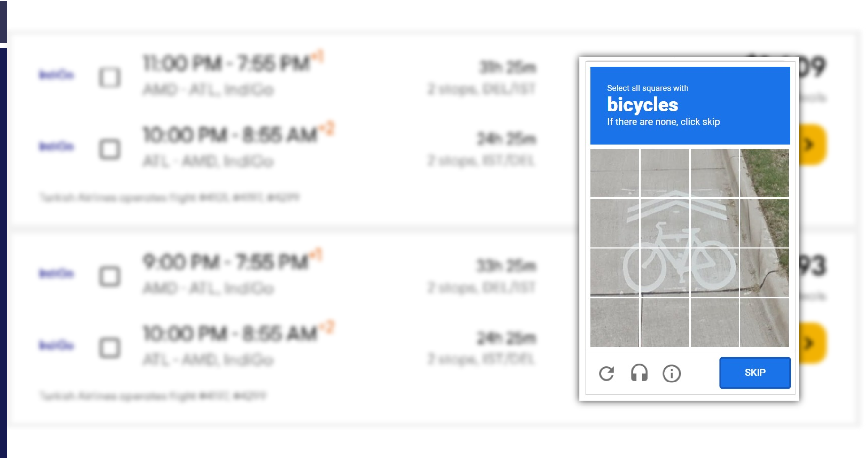This screenshot has width=868, height=458.
Task: Select captcha tile with bicycle's right wheel
Action: tap(714, 272)
